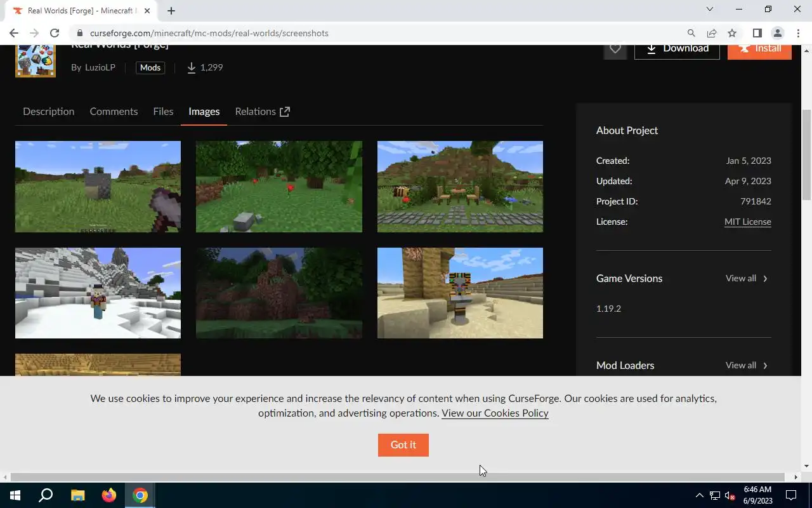Click the network tray icon
The height and width of the screenshot is (508, 812).
(715, 495)
